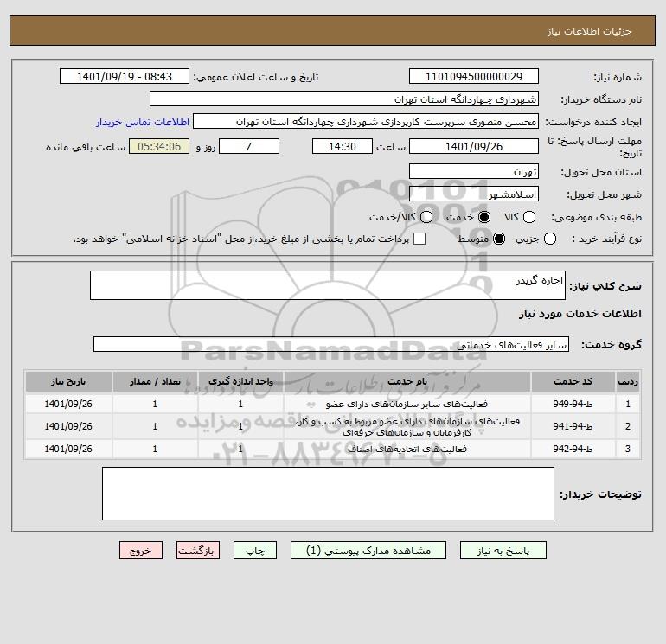Click the delivery province field تهران

click(474, 171)
